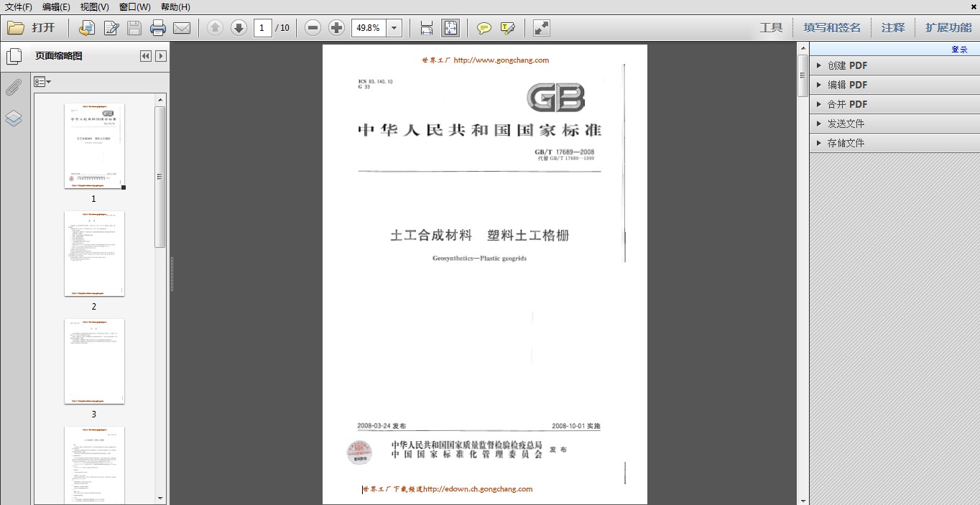Click the thumbnails panel right arrow button
This screenshot has width=980, height=505.
pyautogui.click(x=161, y=56)
